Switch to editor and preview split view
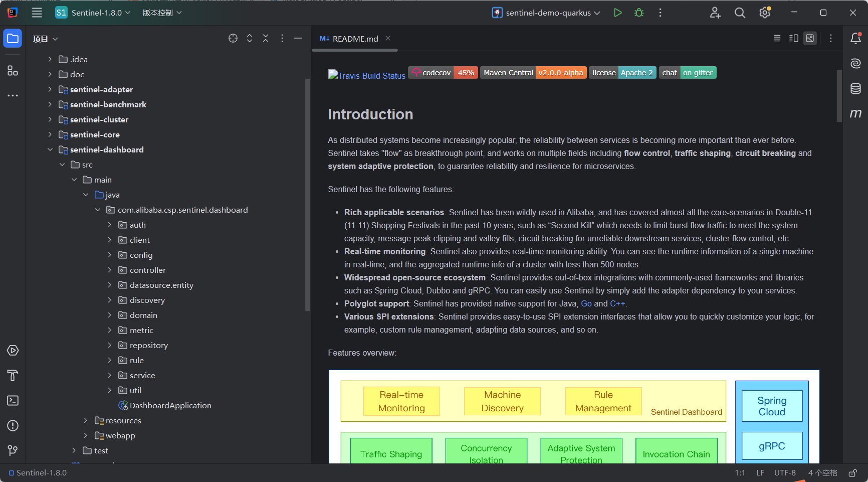 [x=793, y=39]
